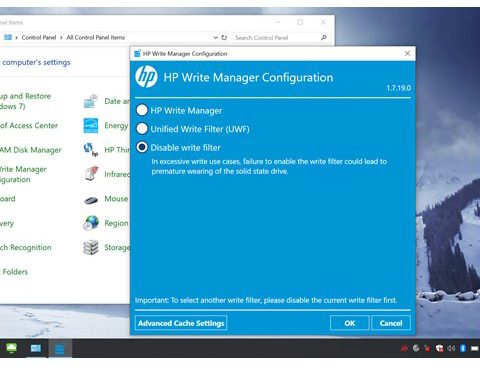This screenshot has height=372, width=480.
Task: Click the 'Important: To select another write filter' note
Action: [x=266, y=300]
